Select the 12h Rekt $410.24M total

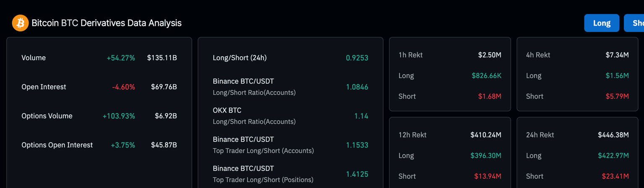click(486, 135)
